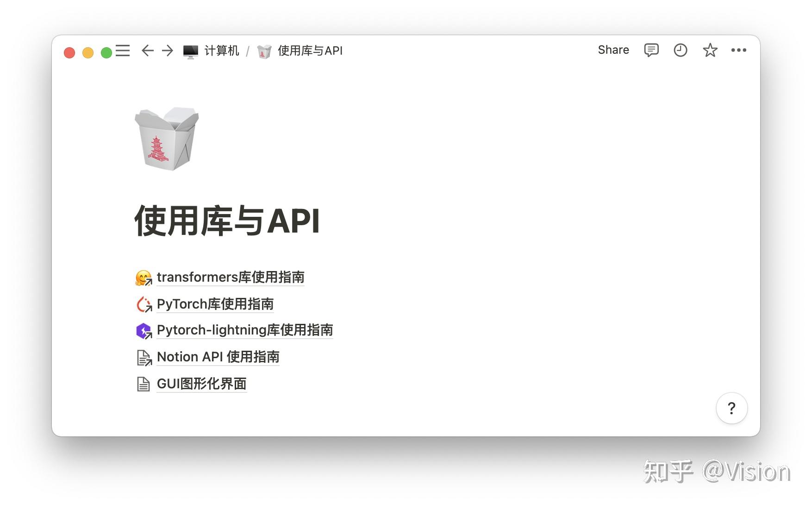Image resolution: width=812 pixels, height=505 pixels.
Task: Open the 计算机 breadcrumb item
Action: [x=221, y=51]
